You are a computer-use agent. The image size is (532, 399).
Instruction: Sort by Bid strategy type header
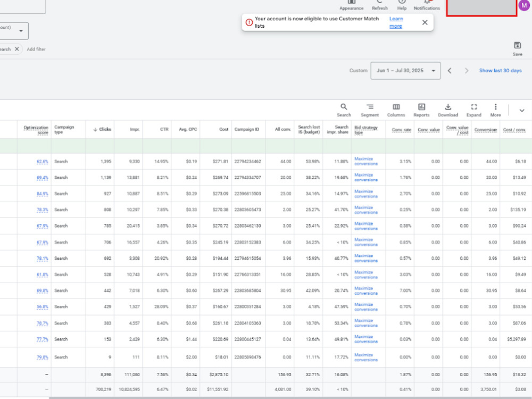(x=366, y=130)
